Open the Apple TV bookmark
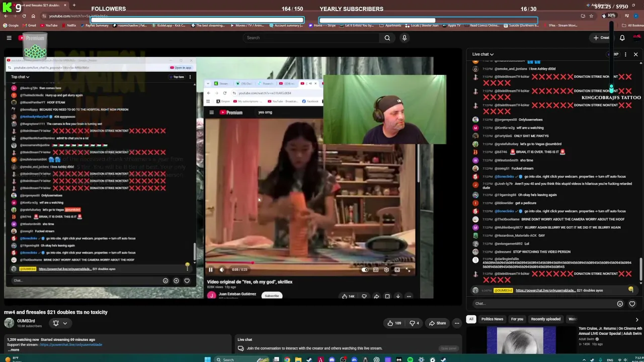Viewport: 644px width, 362px height. pos(451,25)
